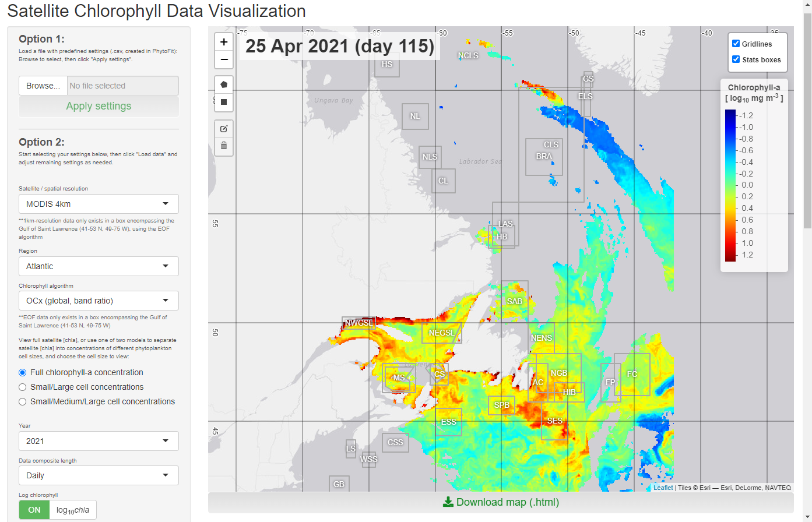This screenshot has width=812, height=522.
Task: Toggle the log chlorophyll ON switch
Action: (x=35, y=510)
